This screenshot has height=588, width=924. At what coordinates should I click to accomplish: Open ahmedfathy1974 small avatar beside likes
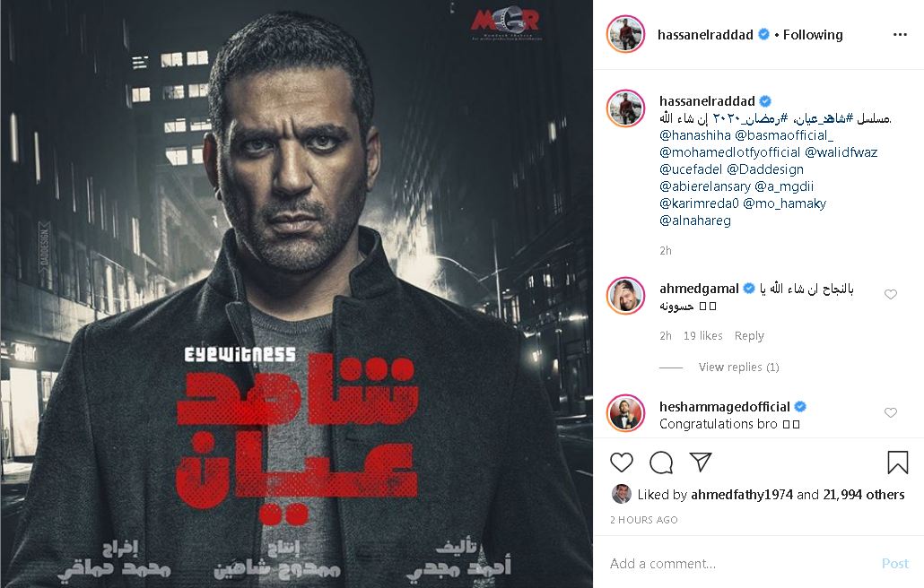point(621,494)
